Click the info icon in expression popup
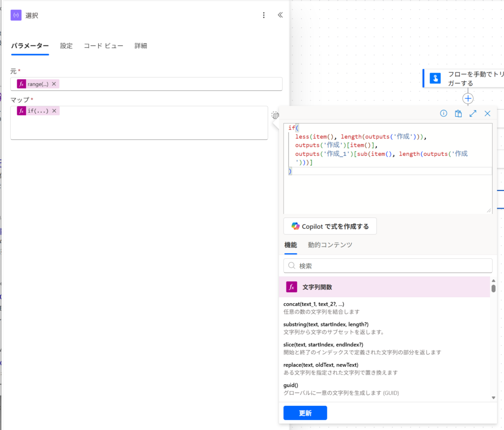Image resolution: width=504 pixels, height=430 pixels. (443, 114)
